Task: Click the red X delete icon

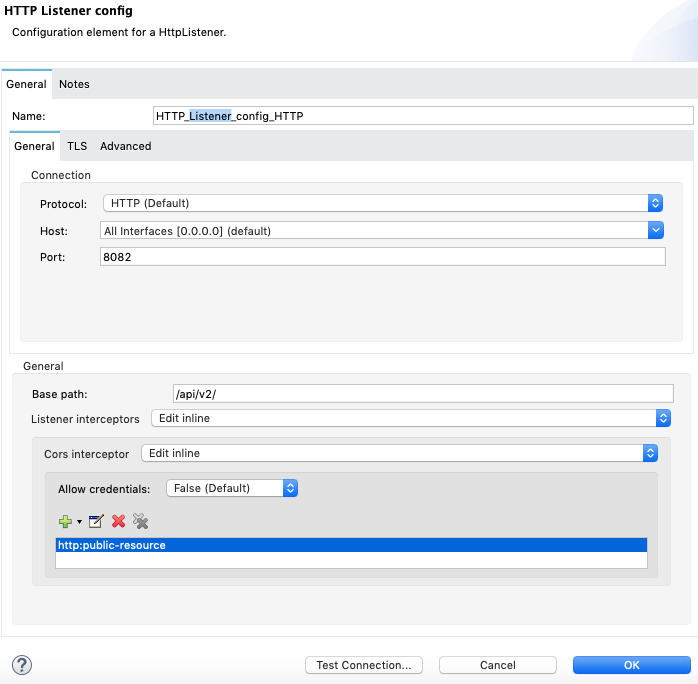Action: [118, 521]
